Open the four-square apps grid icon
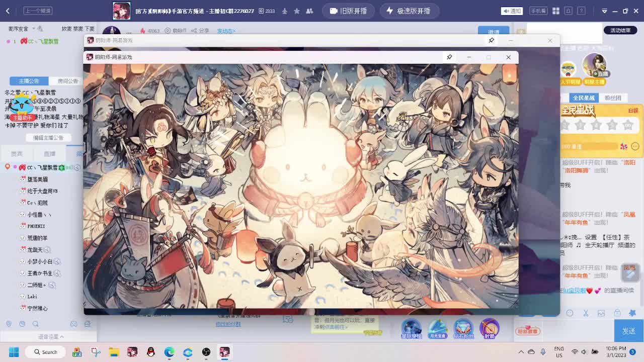This screenshot has width=644, height=362. coord(556,11)
